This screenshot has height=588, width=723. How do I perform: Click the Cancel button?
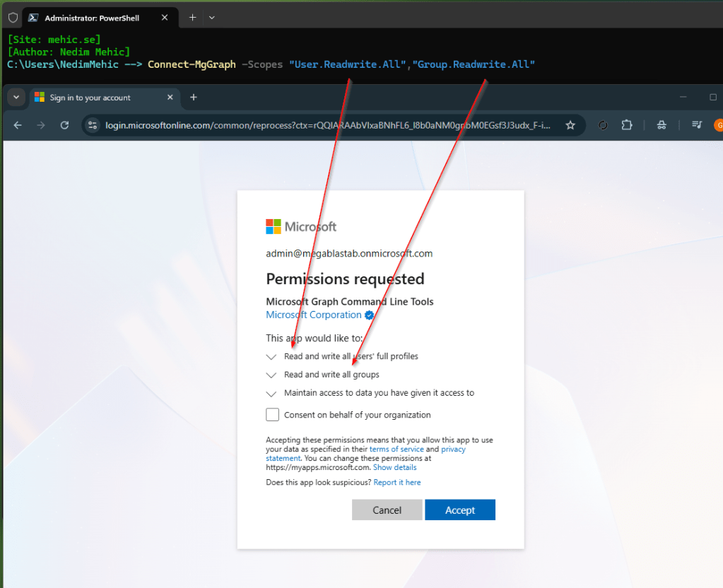pyautogui.click(x=387, y=510)
